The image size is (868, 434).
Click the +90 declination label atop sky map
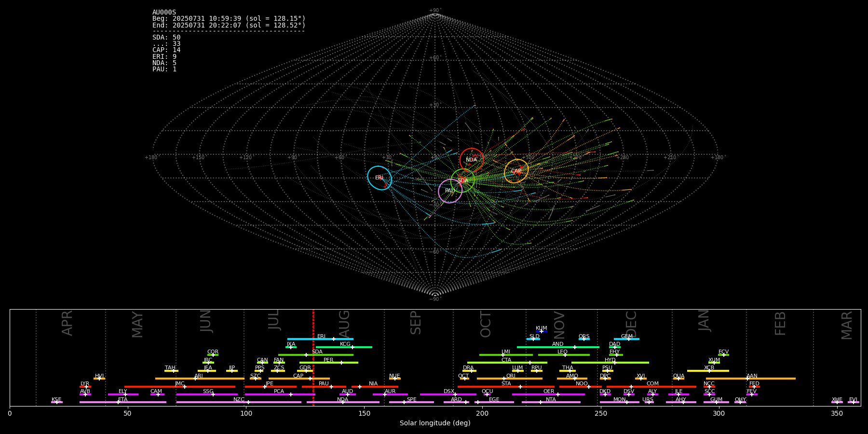pyautogui.click(x=435, y=11)
